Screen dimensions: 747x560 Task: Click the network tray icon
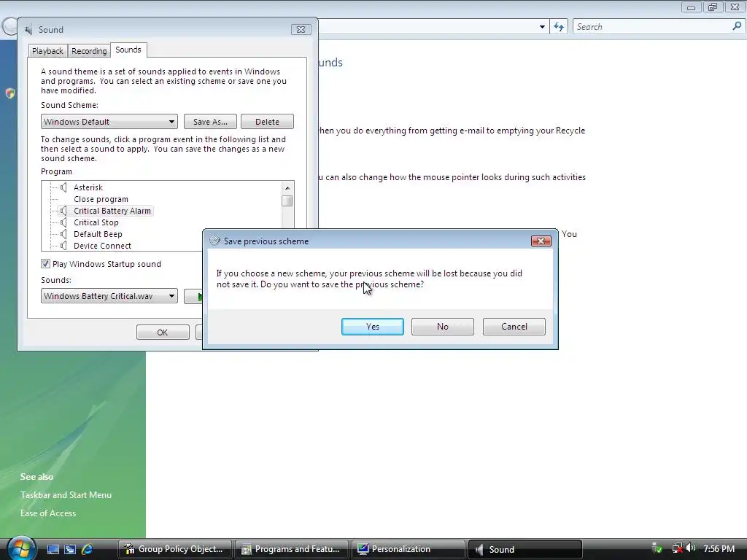point(677,548)
